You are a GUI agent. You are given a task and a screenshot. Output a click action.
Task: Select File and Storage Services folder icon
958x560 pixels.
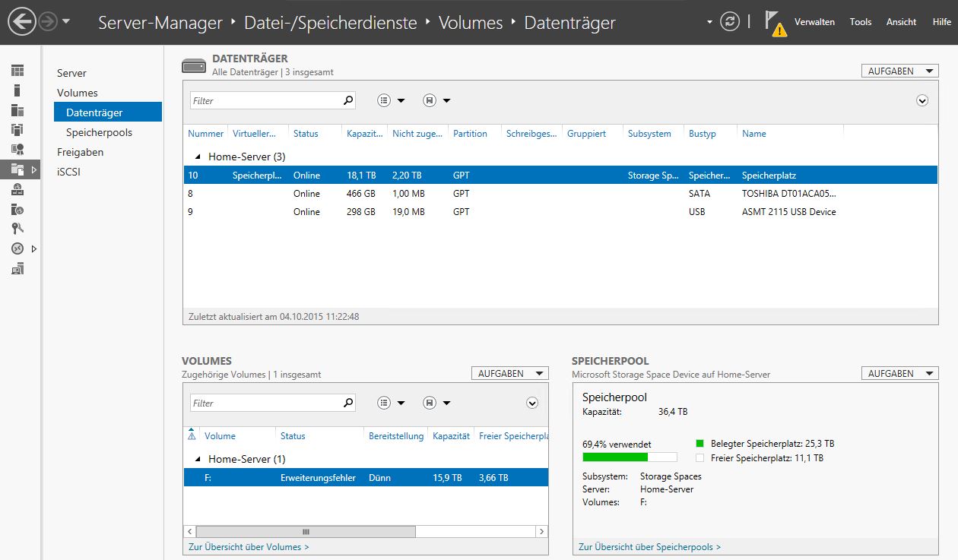click(x=17, y=169)
